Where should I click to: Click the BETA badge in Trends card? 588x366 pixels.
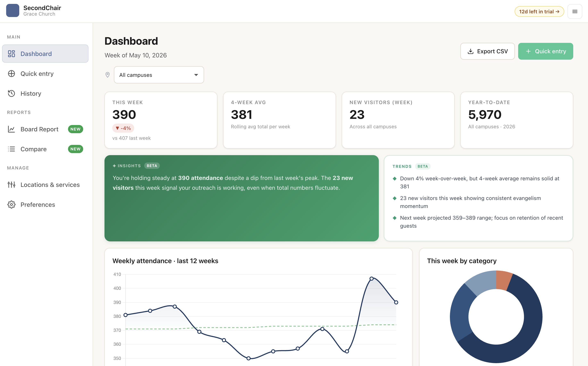423,166
